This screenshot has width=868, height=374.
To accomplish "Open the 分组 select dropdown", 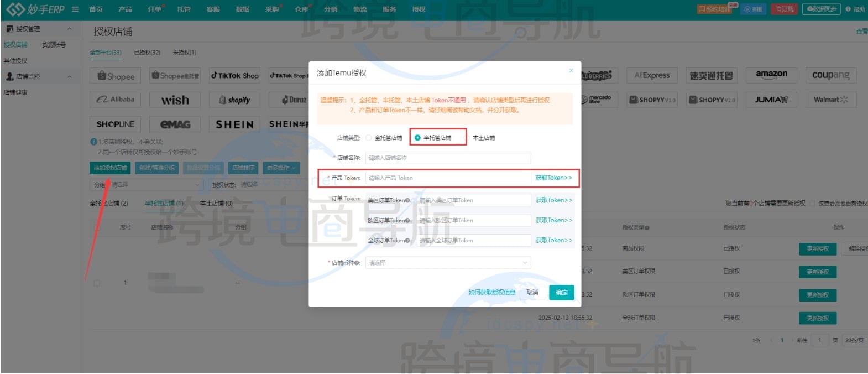I will tap(147, 184).
